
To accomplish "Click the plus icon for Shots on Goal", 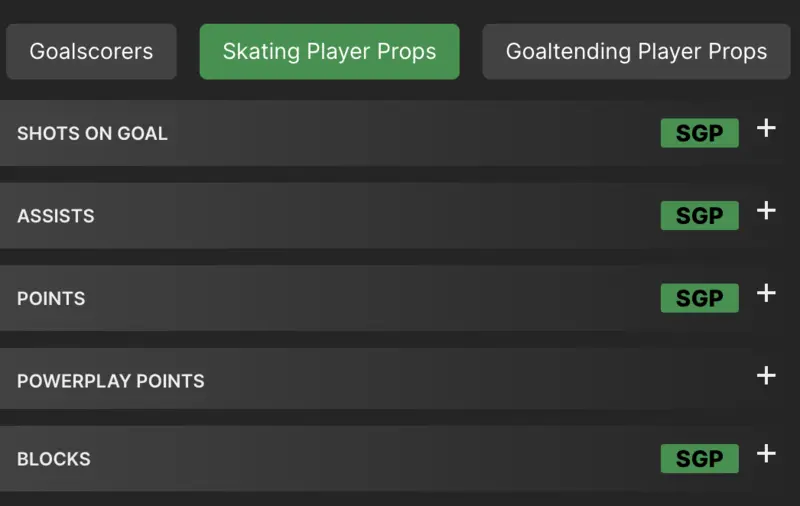I will point(766,128).
